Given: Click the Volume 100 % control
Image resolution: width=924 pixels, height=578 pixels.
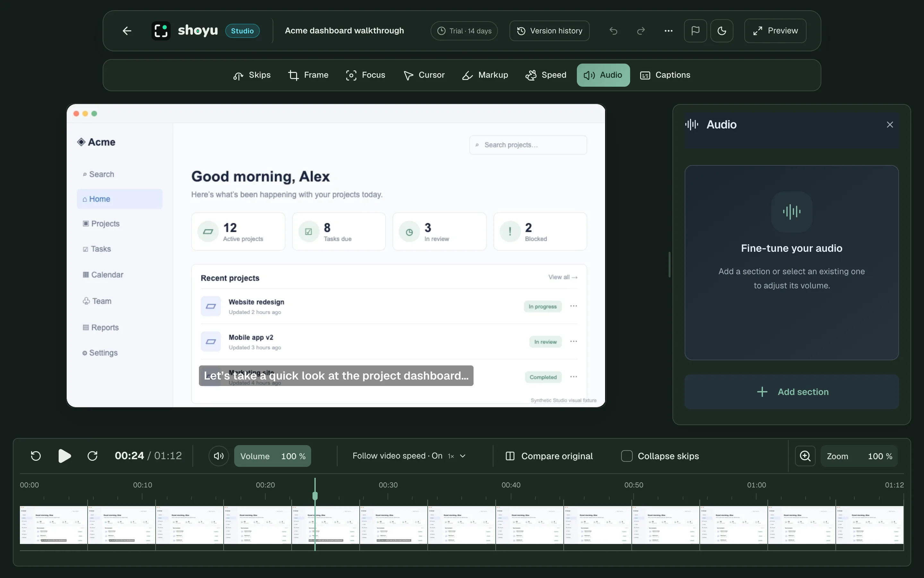Looking at the screenshot, I should [273, 456].
